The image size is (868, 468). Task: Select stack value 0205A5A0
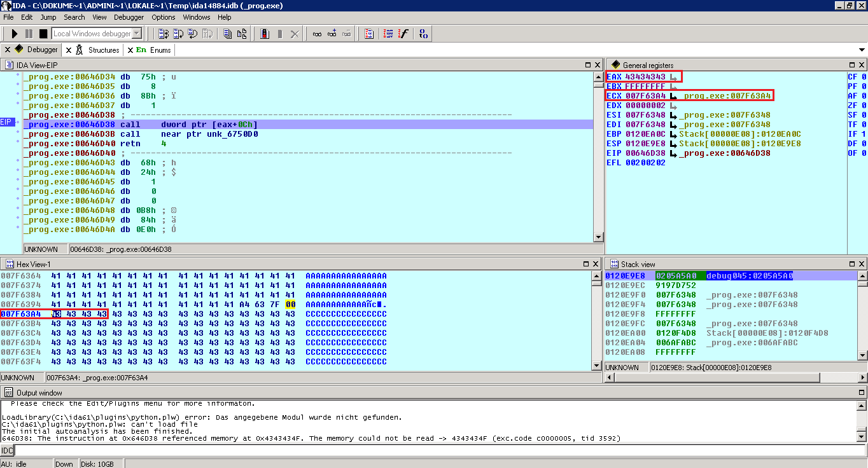tap(676, 275)
